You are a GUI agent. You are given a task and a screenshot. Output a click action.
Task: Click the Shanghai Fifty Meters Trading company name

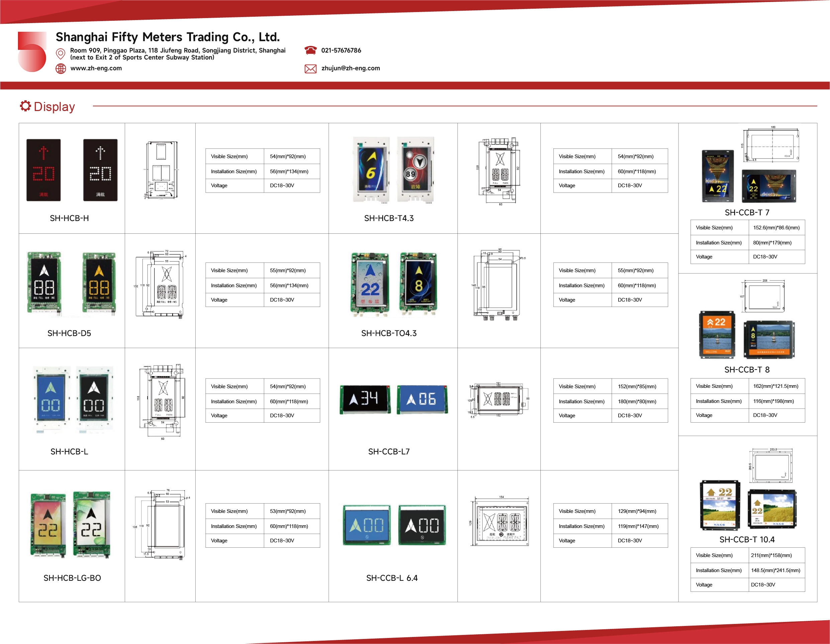click(x=168, y=37)
